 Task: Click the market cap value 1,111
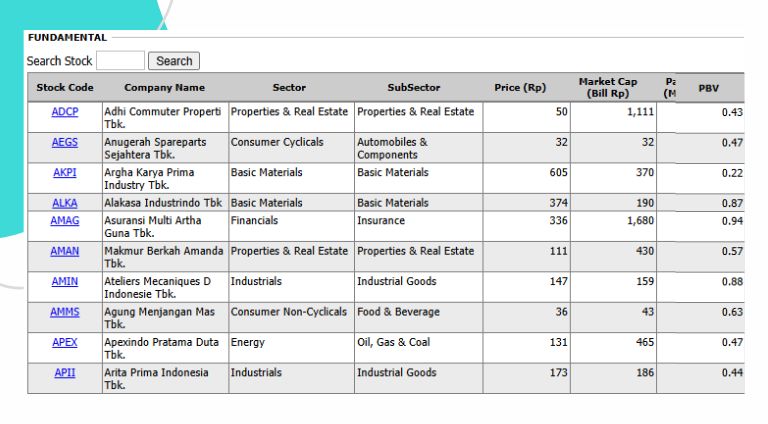pos(641,112)
